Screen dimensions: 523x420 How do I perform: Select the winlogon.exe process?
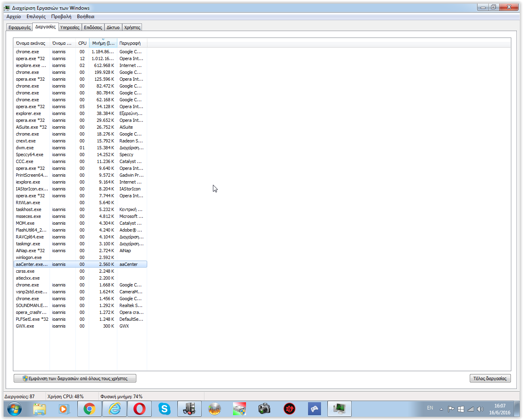click(80, 257)
